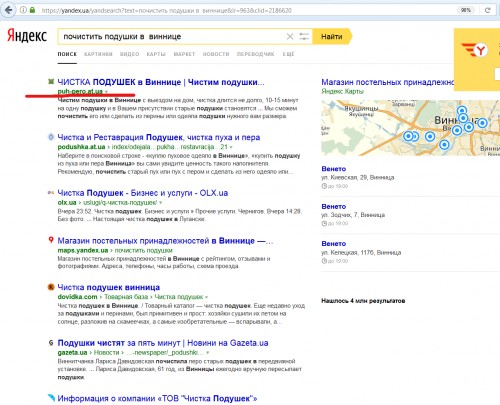
Task: Expand dropdown arrow after olx.ua path
Action: tap(161, 203)
